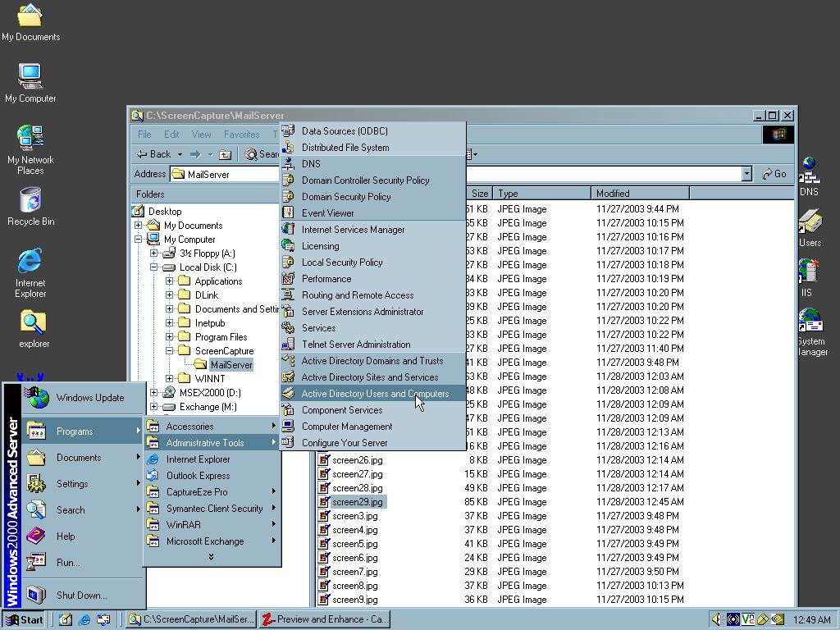Switch to Preview and Enhance taskbar button
The width and height of the screenshot is (840, 630).
click(325, 620)
